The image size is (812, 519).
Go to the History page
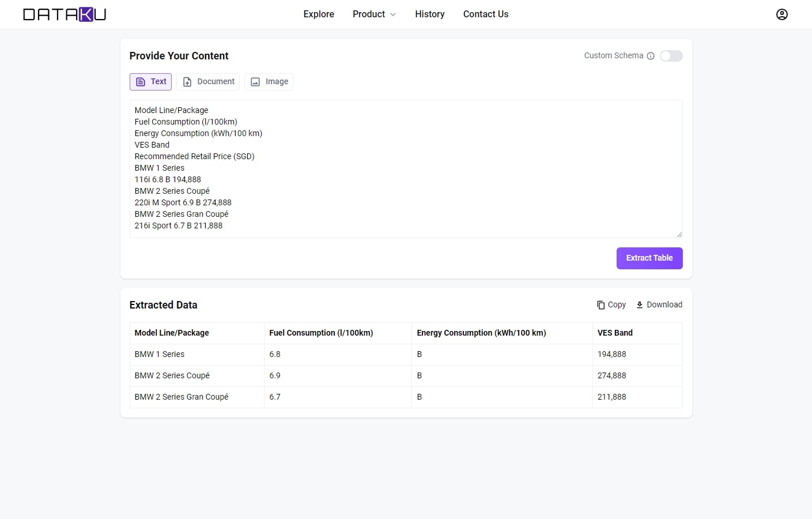(x=430, y=14)
